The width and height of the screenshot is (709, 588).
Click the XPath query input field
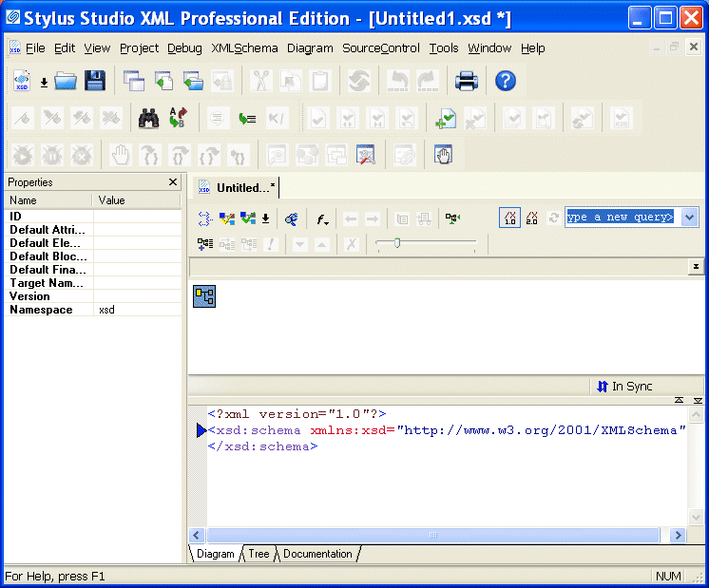620,218
